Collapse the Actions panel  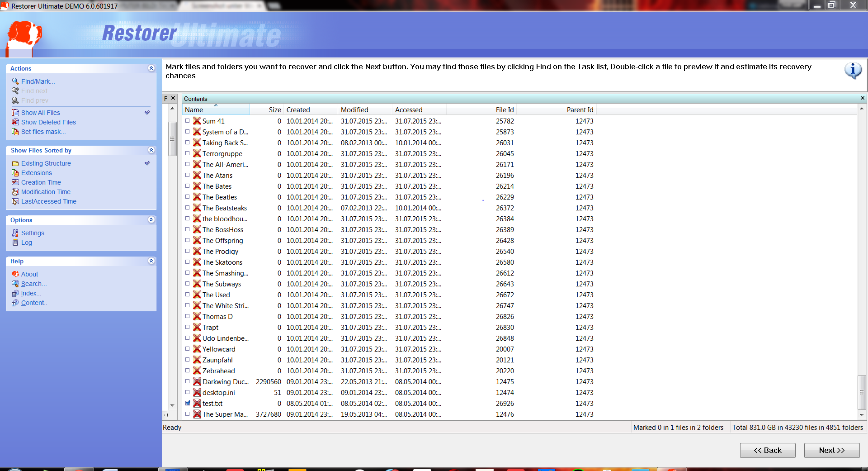(151, 68)
